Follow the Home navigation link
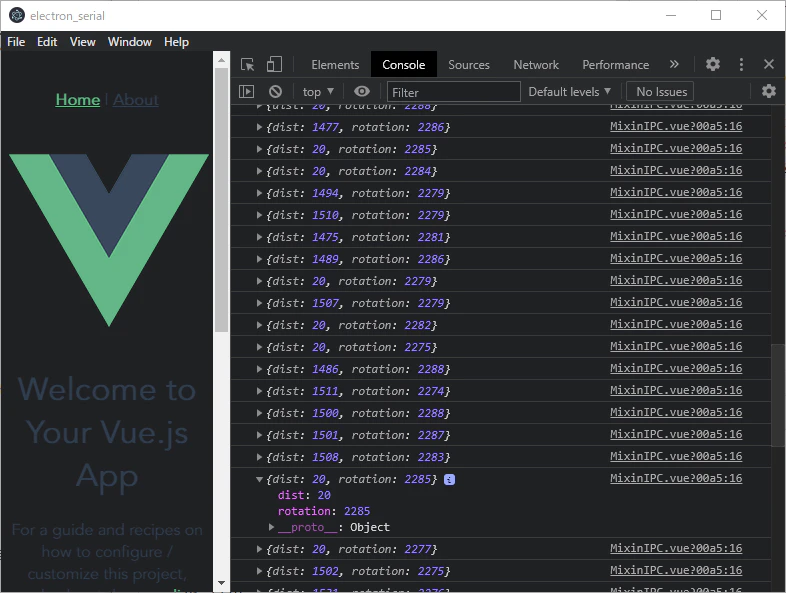786x593 pixels. (78, 100)
